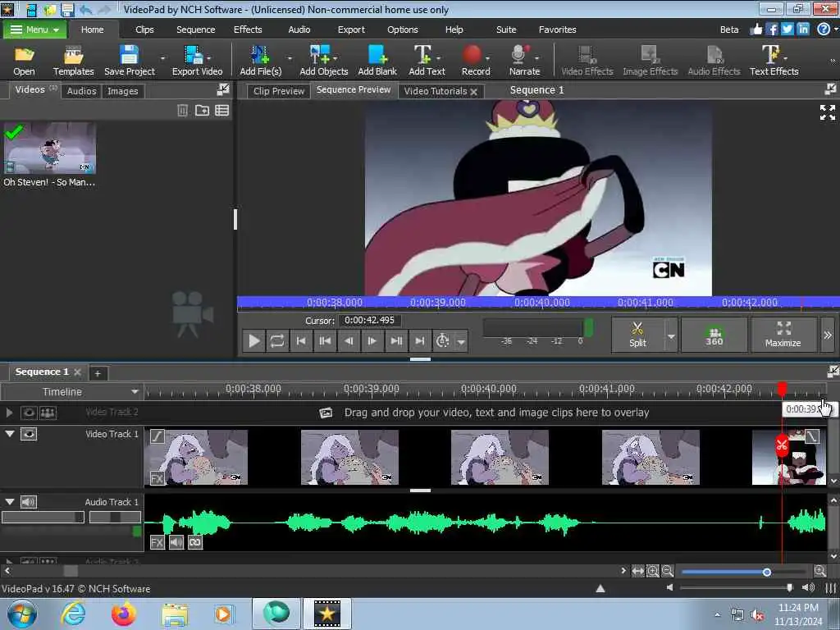Expand Video Track 2 triangle
The width and height of the screenshot is (840, 630).
[9, 413]
